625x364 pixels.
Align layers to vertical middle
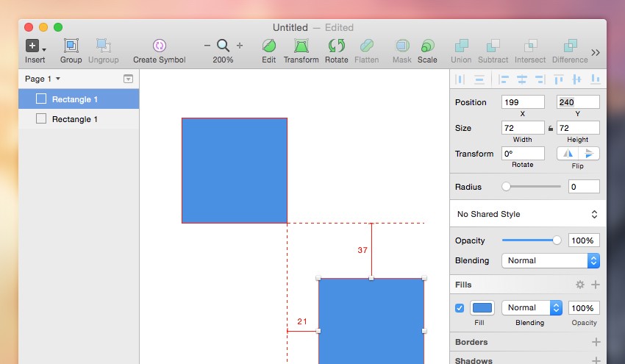(576, 79)
